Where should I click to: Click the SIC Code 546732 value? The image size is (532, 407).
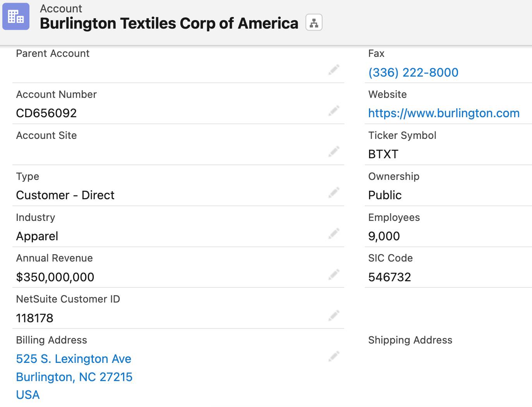point(390,277)
